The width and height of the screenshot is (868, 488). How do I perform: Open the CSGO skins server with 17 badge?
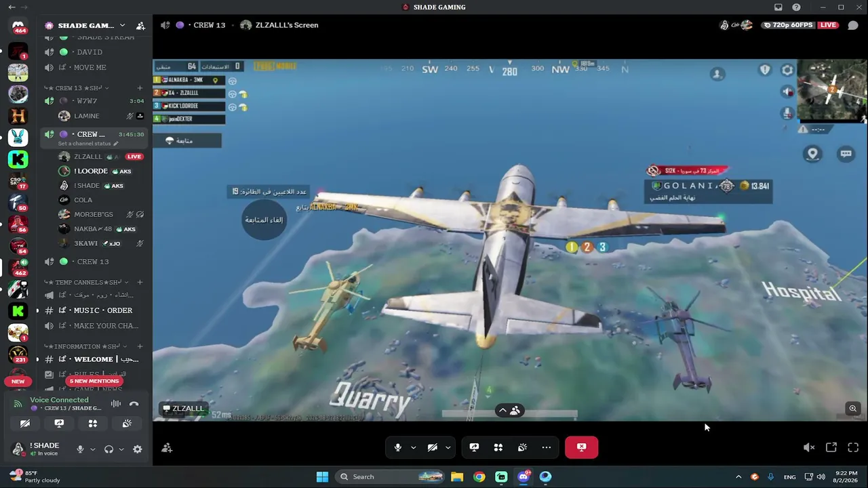pos(18,182)
